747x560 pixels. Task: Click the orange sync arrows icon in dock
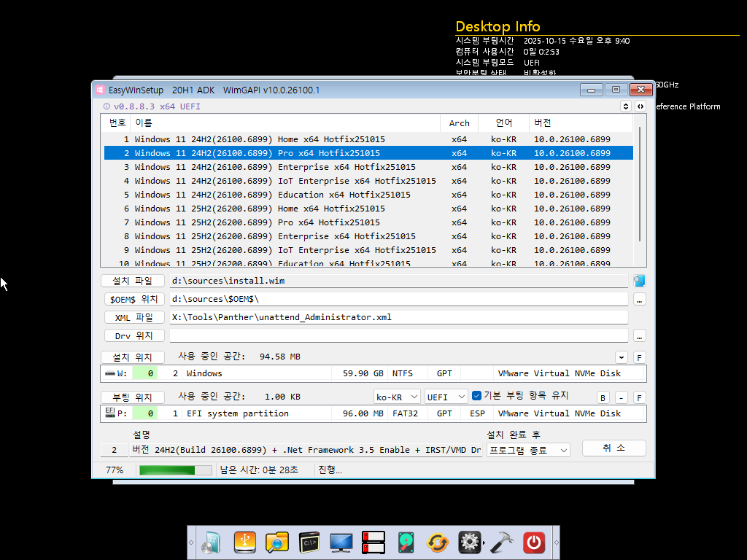pyautogui.click(x=438, y=542)
